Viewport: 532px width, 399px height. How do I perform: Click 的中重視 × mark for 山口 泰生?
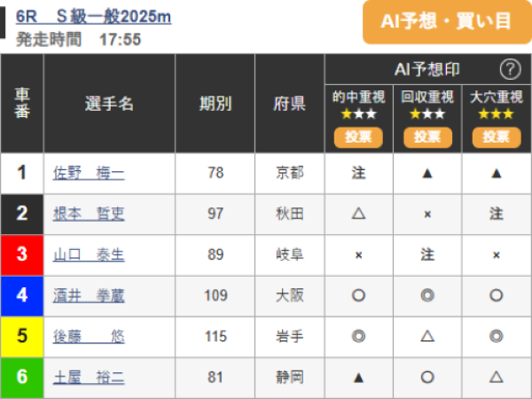click(x=358, y=255)
